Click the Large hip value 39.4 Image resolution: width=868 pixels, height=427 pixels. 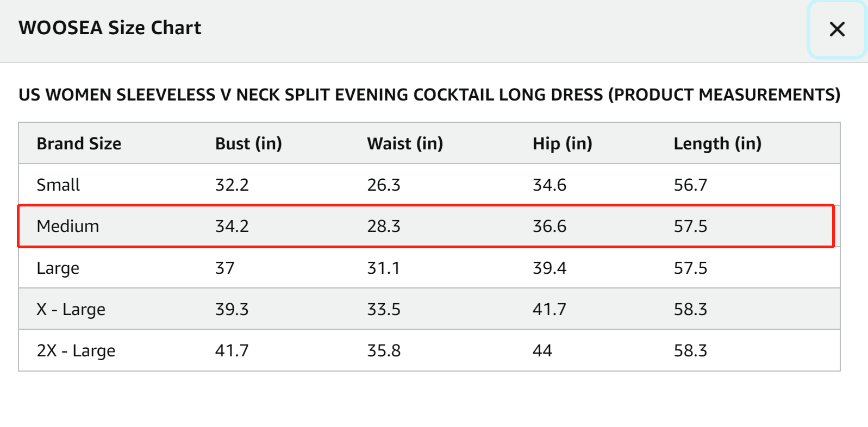tap(549, 268)
